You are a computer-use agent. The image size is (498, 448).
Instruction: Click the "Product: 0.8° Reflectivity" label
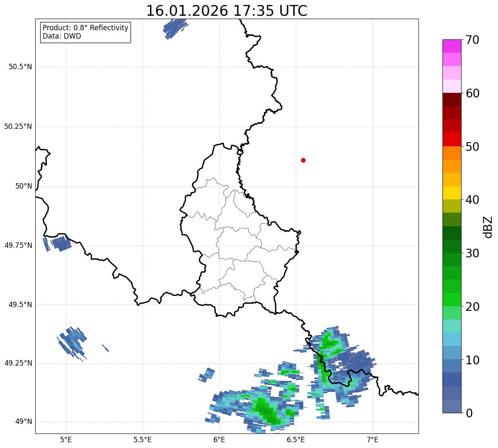point(86,28)
